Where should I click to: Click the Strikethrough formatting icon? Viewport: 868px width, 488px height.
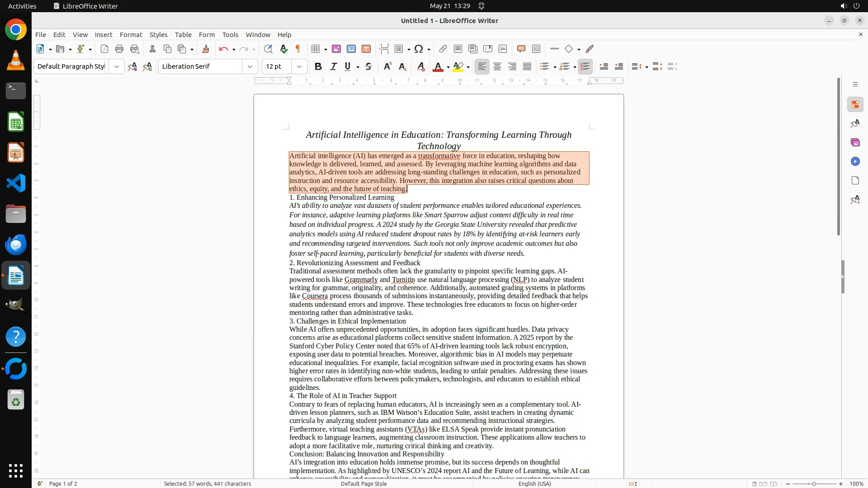pyautogui.click(x=368, y=66)
